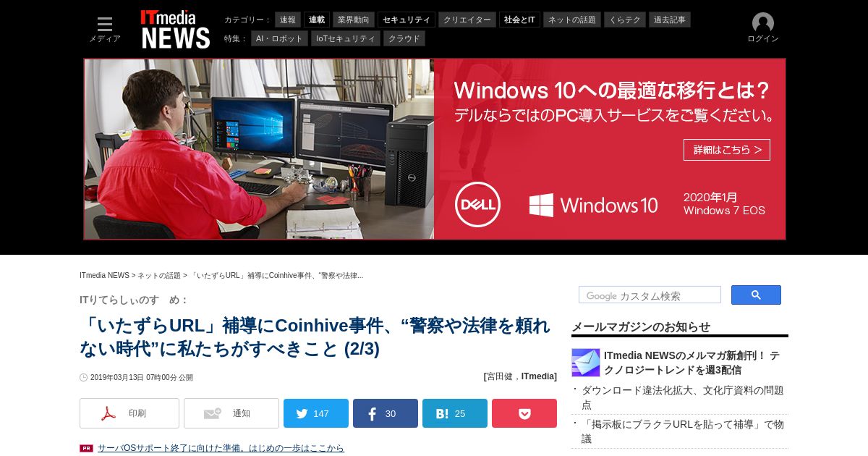
Task: Open ITmedia NEWS breadcrumb link
Action: 104,276
